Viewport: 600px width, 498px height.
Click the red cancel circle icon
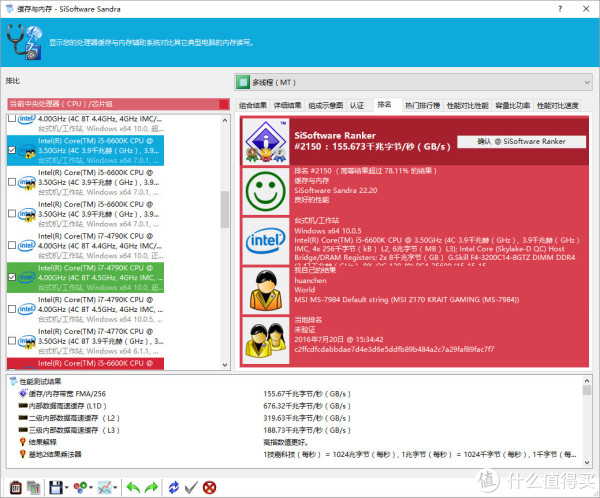pos(209,487)
